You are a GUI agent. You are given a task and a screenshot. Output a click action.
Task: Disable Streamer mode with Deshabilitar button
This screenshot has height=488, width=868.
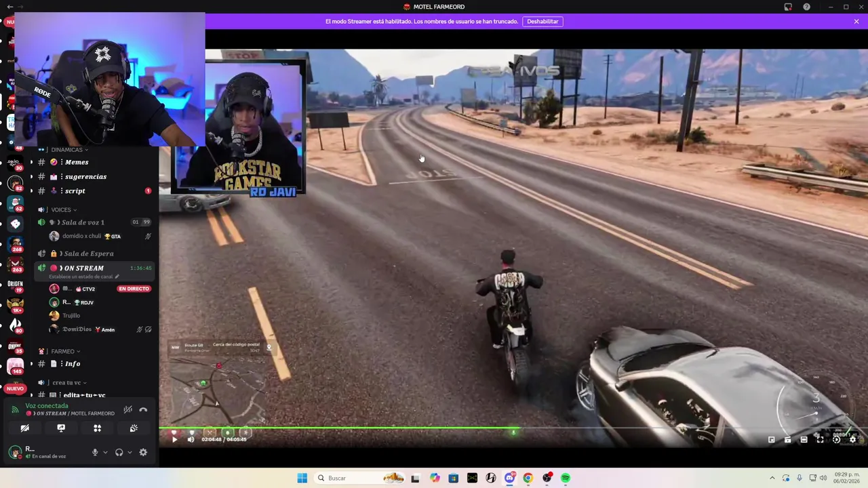pyautogui.click(x=542, y=22)
